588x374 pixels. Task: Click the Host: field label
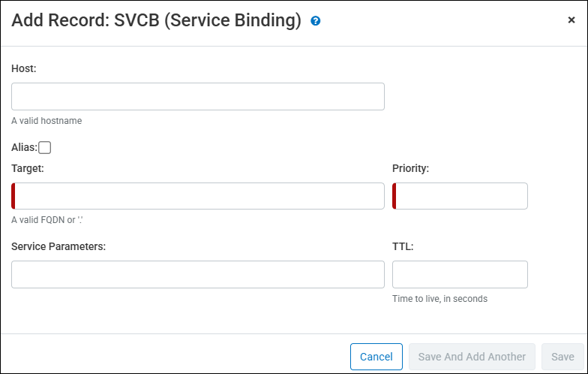[x=24, y=68]
